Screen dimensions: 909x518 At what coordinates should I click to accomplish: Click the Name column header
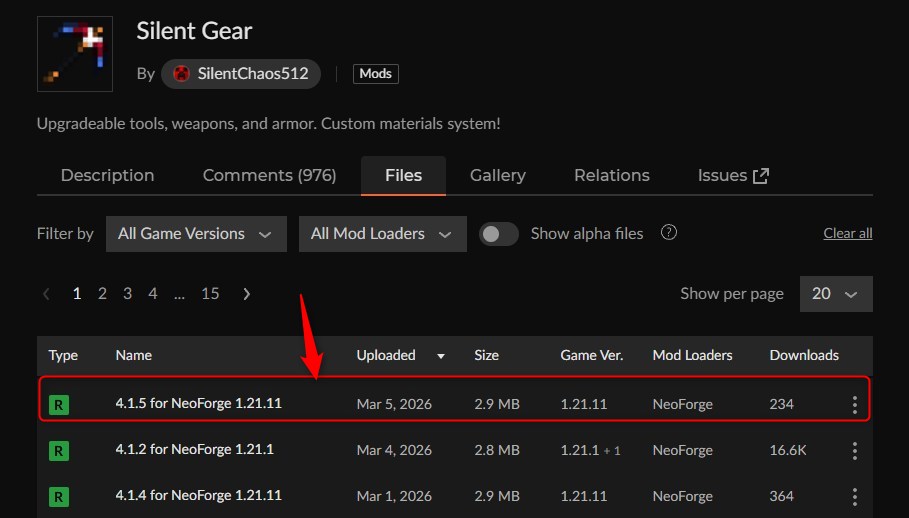point(133,355)
